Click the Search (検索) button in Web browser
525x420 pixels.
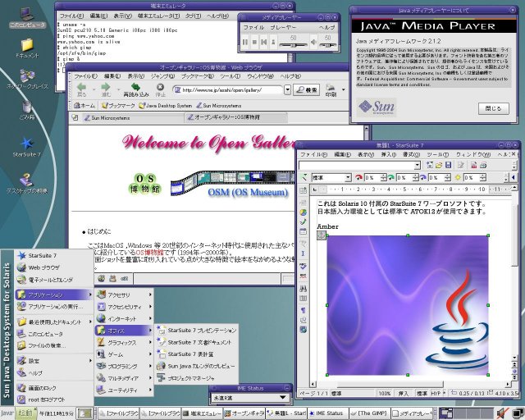coord(306,89)
